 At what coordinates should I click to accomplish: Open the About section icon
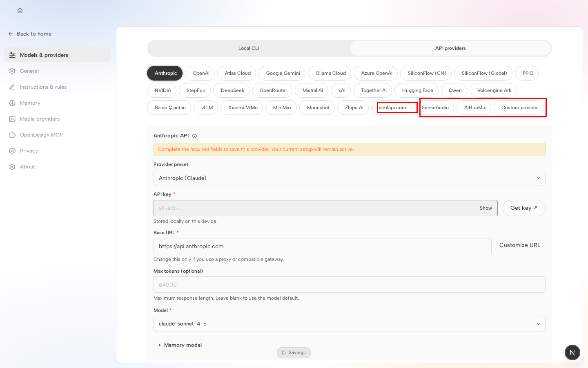point(12,167)
